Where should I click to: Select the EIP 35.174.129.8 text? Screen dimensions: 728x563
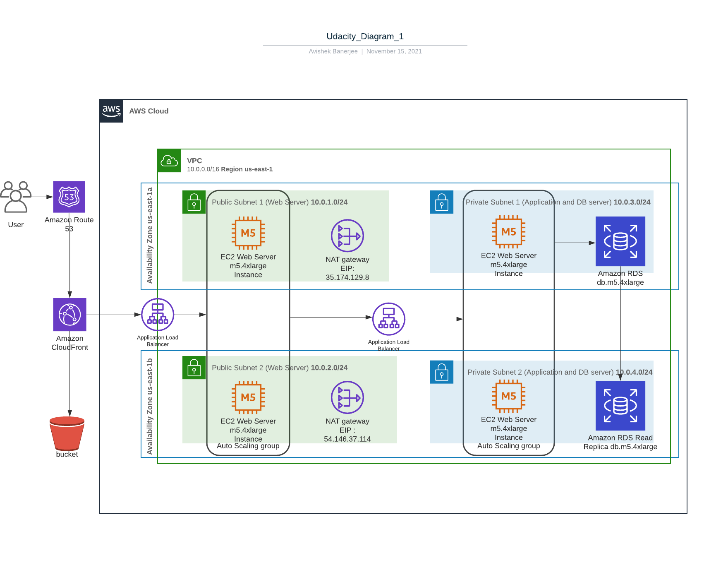click(347, 273)
